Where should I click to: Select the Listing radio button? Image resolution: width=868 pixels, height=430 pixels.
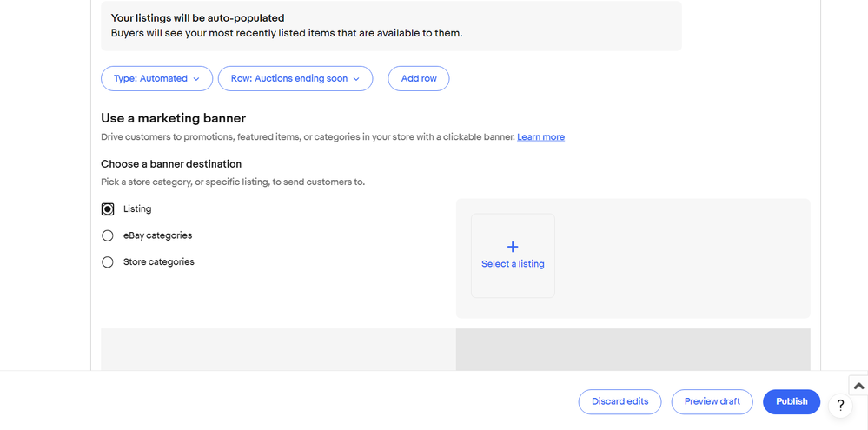click(108, 209)
